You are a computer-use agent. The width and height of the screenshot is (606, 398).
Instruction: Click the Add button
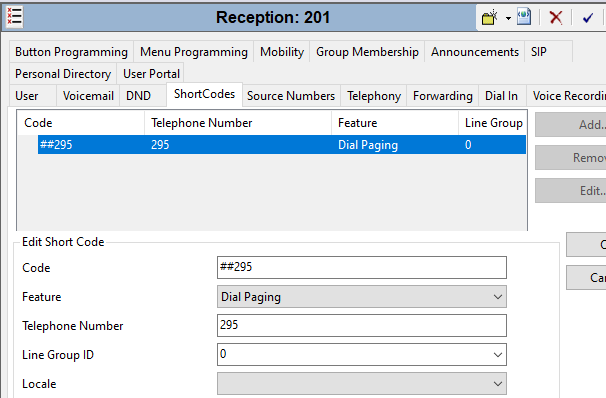(570, 125)
